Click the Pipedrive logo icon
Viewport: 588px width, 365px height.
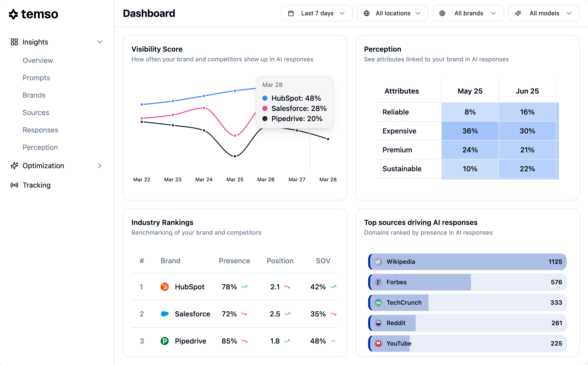point(165,341)
